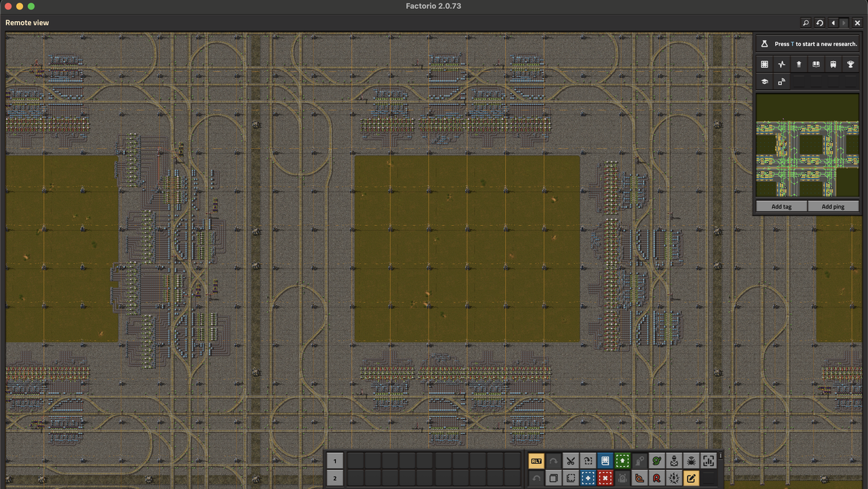Click the first empty quickbar slot in row 1
868x489 pixels.
pos(356,461)
